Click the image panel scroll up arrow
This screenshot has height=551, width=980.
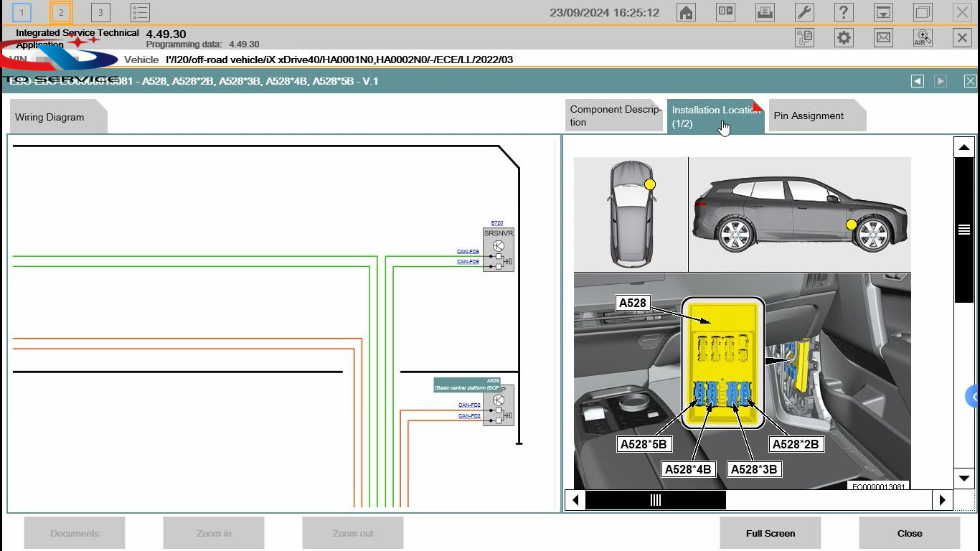(963, 147)
